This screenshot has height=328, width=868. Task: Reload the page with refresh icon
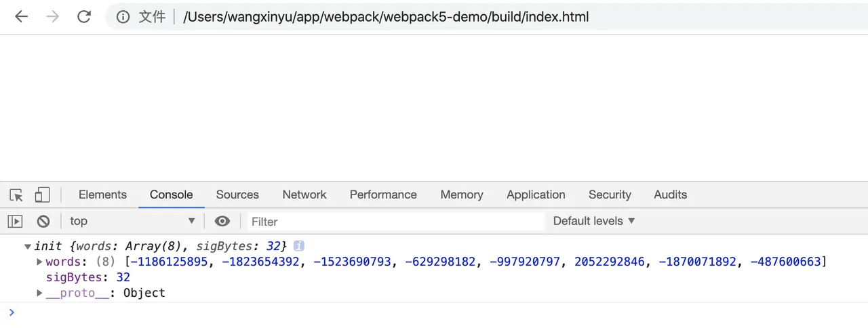[x=84, y=17]
